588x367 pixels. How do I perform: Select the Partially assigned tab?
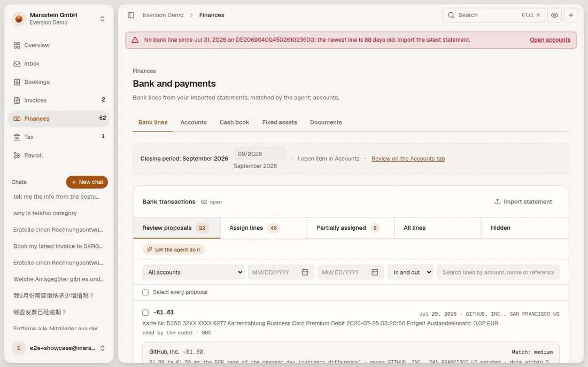pyautogui.click(x=351, y=228)
